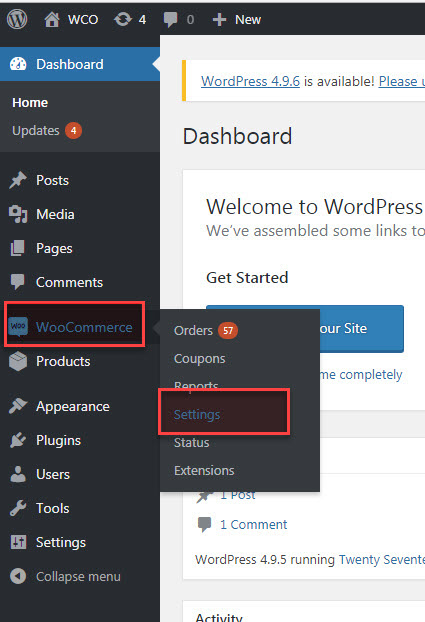Click the Media icon in sidebar

(x=18, y=214)
